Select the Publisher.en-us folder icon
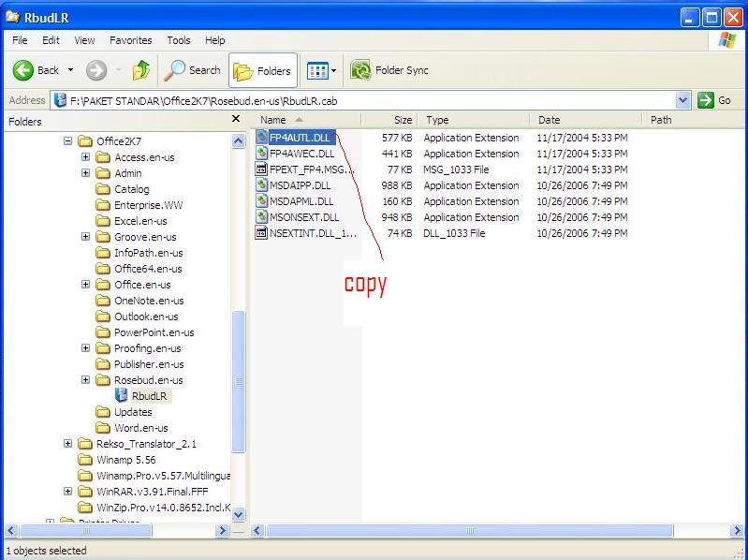748x560 pixels. tap(103, 364)
